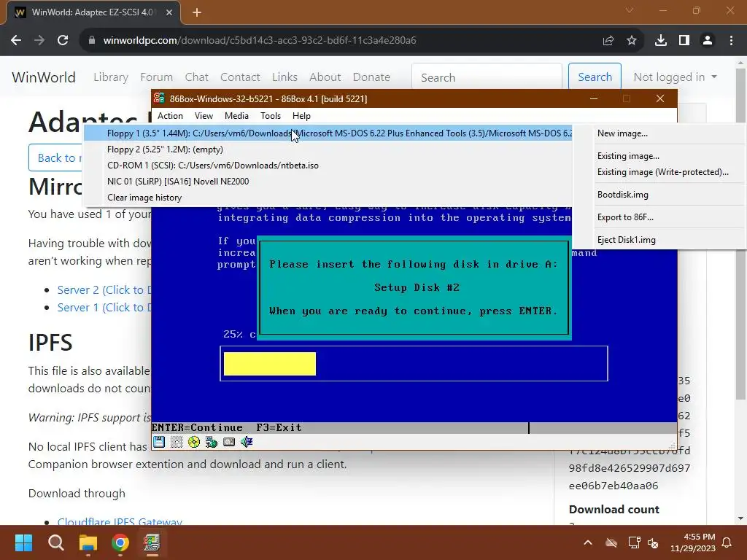Focus the WinWorld Search input field
This screenshot has width=747, height=560.
(x=487, y=77)
